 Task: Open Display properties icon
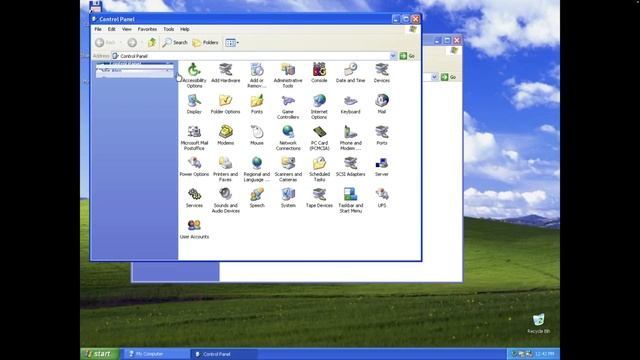click(194, 104)
